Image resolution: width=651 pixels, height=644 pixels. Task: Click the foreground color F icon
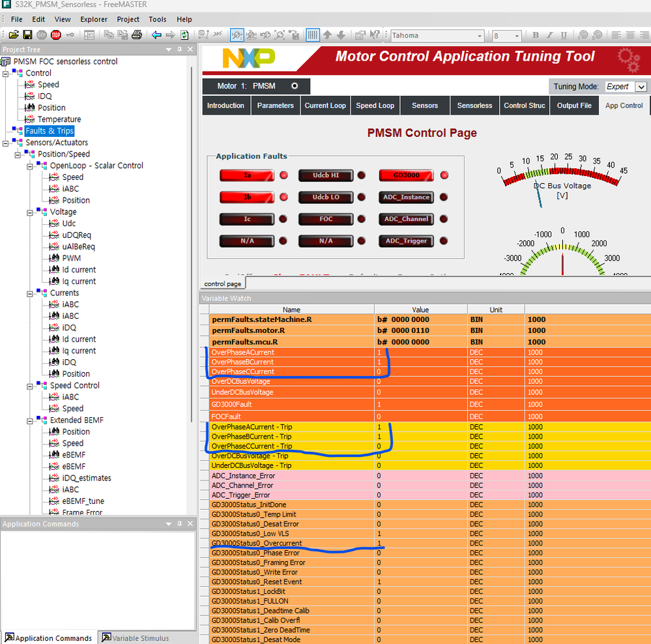click(x=583, y=35)
